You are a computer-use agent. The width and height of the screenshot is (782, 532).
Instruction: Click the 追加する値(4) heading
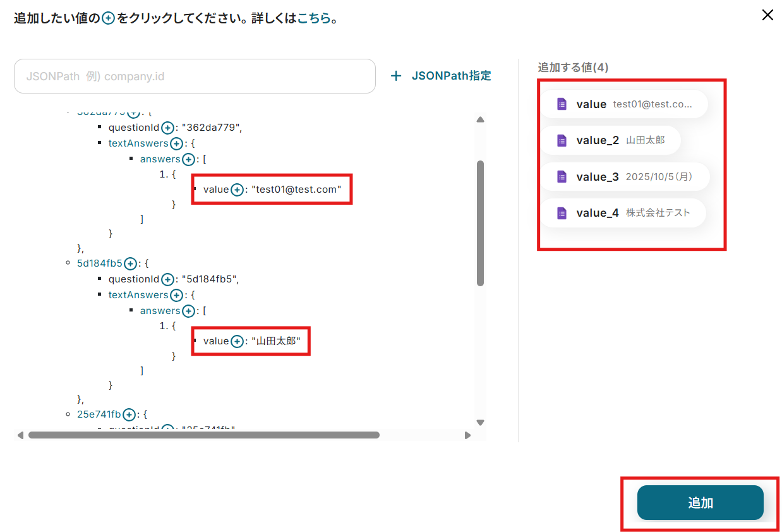pos(573,67)
